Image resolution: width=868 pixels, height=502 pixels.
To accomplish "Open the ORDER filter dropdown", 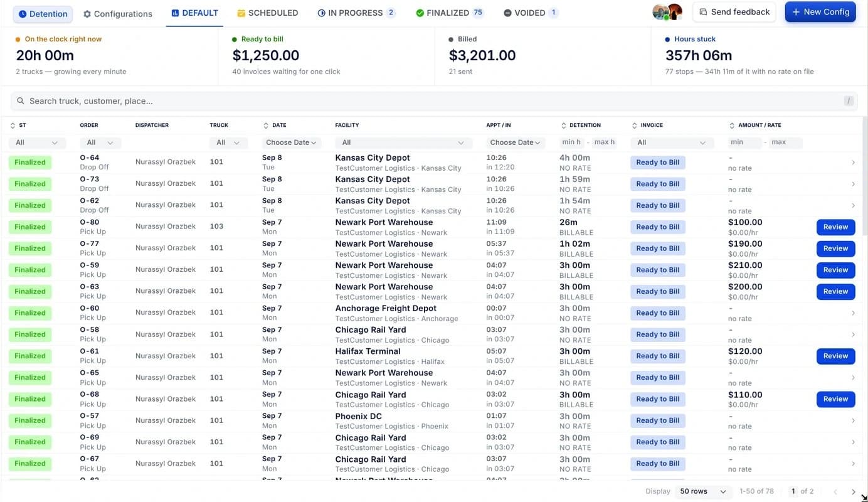I will [x=100, y=142].
